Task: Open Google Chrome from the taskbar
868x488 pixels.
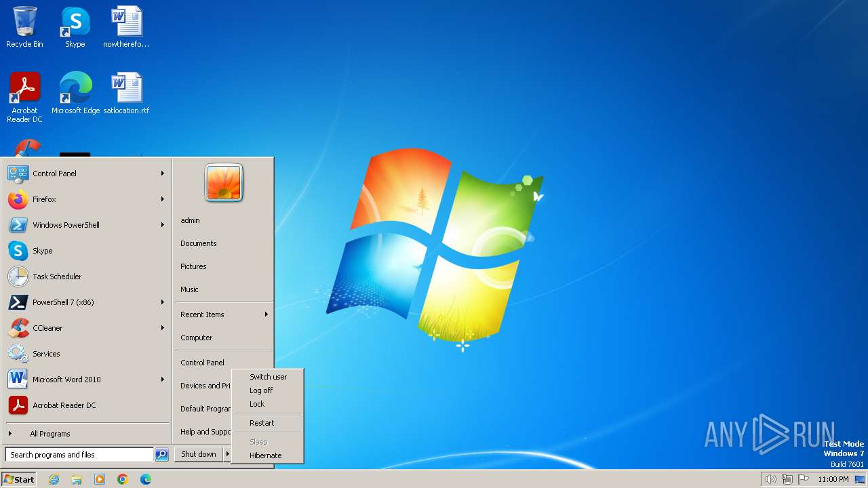Action: tap(123, 479)
